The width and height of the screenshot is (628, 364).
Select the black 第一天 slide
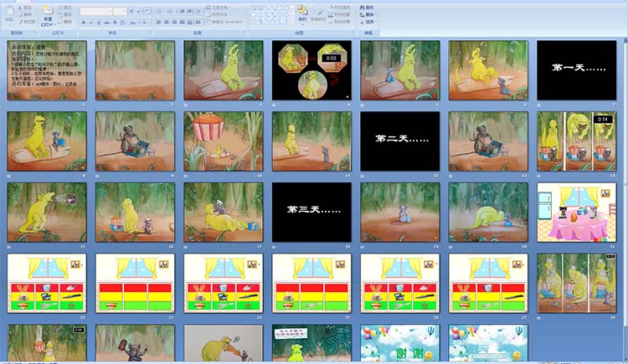576,70
